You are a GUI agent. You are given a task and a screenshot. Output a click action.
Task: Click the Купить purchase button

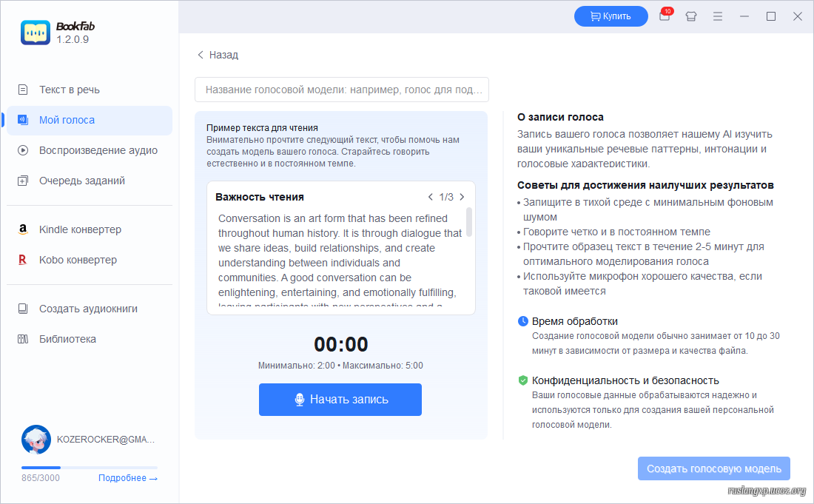(610, 16)
